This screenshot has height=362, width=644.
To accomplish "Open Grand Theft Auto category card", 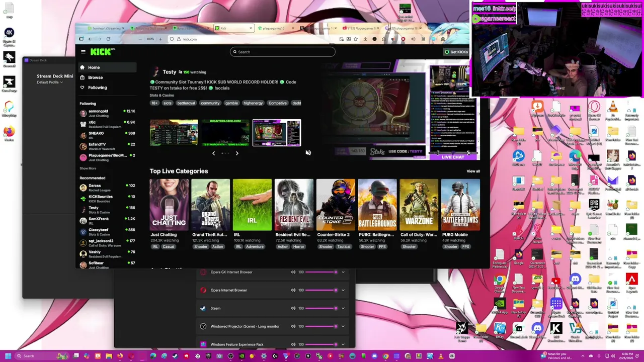I will 211,205.
